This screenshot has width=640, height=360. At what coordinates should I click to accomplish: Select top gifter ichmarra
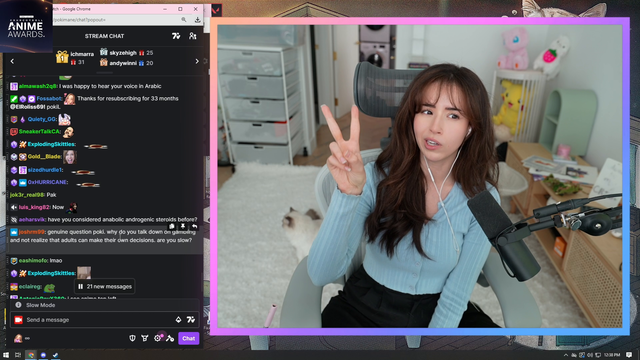click(x=82, y=54)
